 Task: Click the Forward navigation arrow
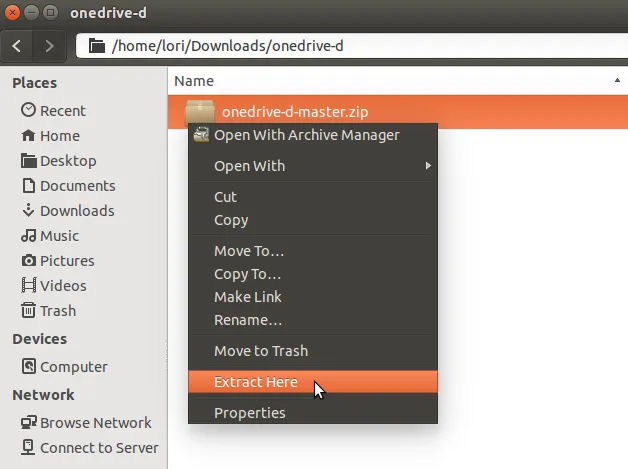tap(49, 46)
